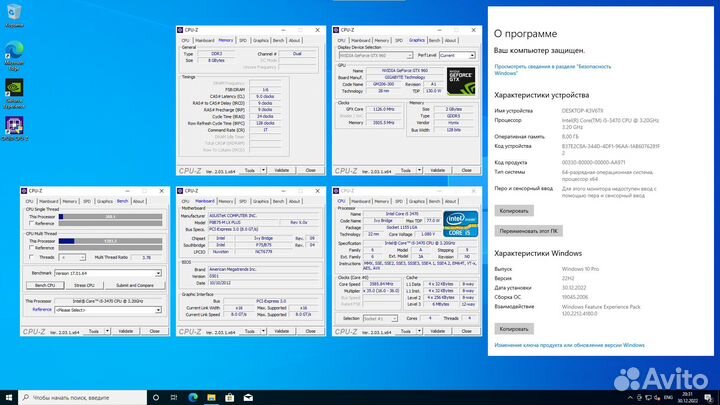Click the CPU-Z title icon in Bench window

(24, 191)
